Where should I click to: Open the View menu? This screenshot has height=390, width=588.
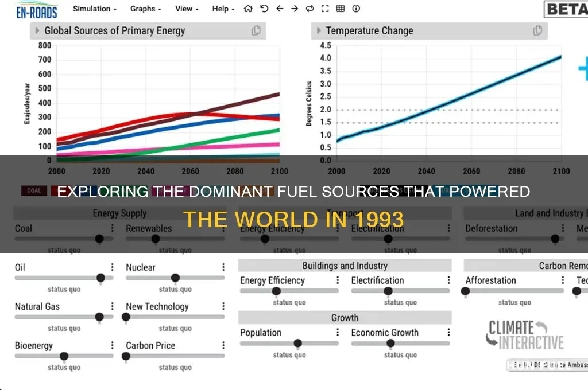[x=187, y=9]
